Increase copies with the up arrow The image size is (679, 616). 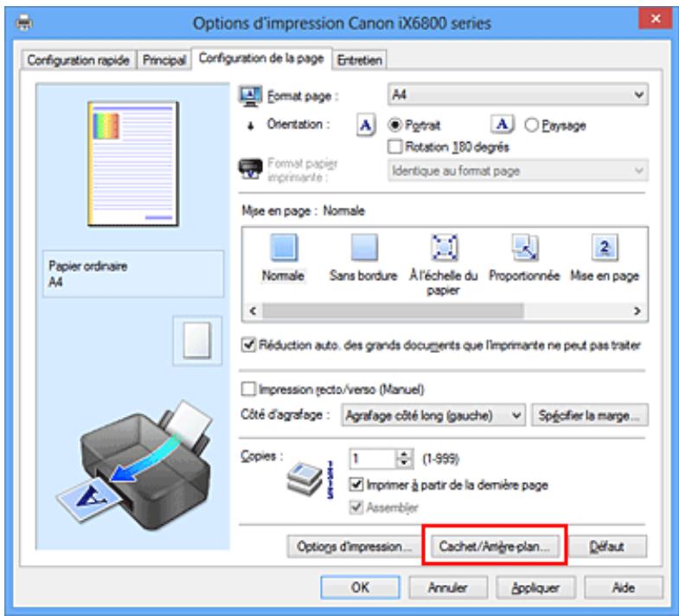tap(405, 454)
